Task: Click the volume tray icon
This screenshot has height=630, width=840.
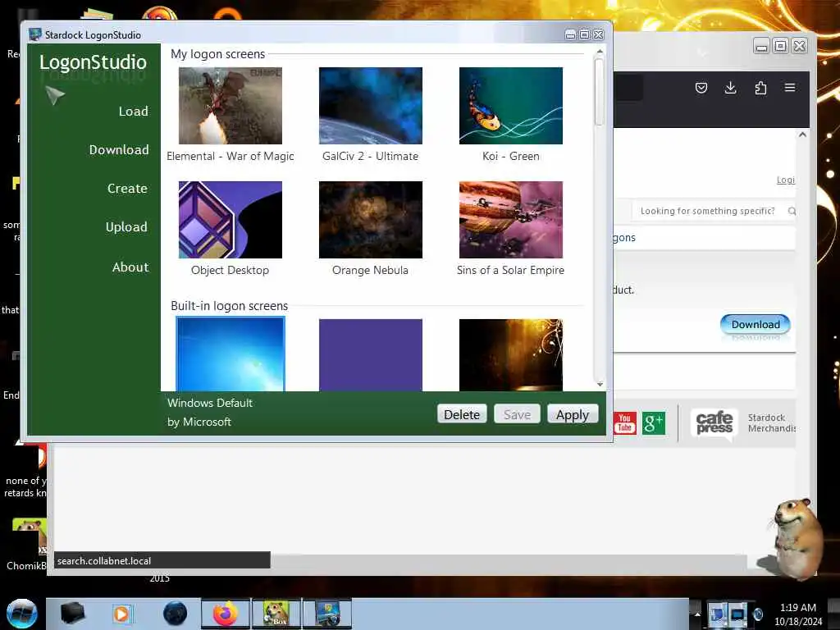Action: point(757,614)
